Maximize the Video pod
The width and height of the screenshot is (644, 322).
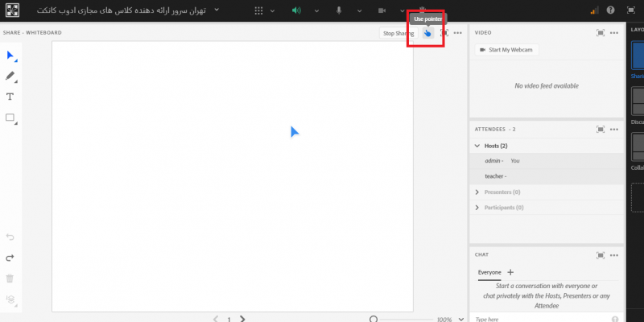click(601, 33)
